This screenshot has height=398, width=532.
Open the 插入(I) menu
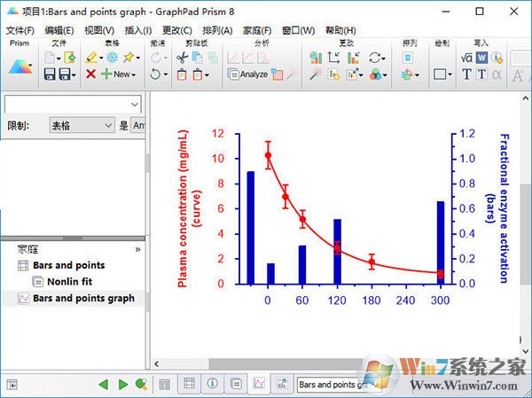[137, 30]
